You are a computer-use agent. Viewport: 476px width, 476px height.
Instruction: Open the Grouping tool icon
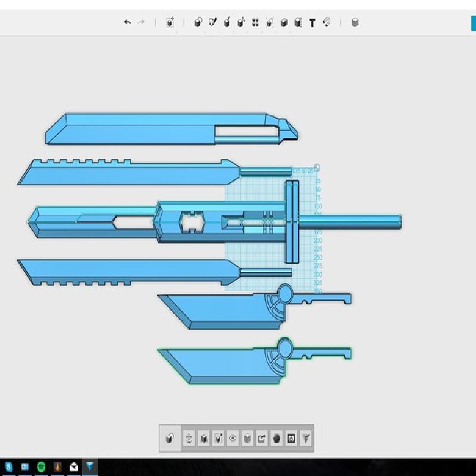click(x=270, y=22)
